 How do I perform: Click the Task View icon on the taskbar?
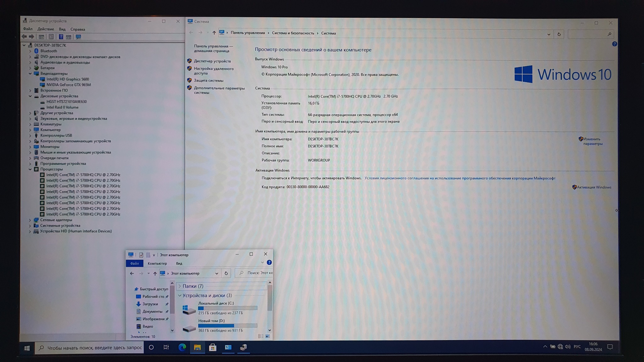coord(166,347)
